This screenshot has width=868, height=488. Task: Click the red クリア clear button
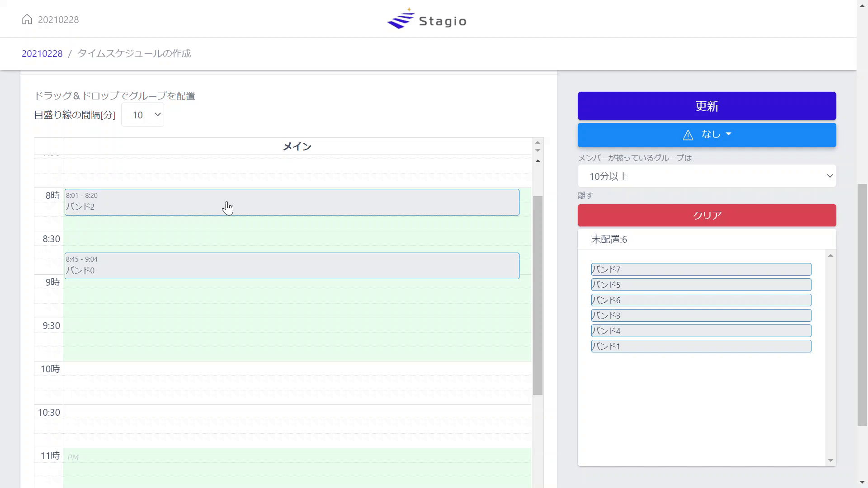click(x=707, y=215)
